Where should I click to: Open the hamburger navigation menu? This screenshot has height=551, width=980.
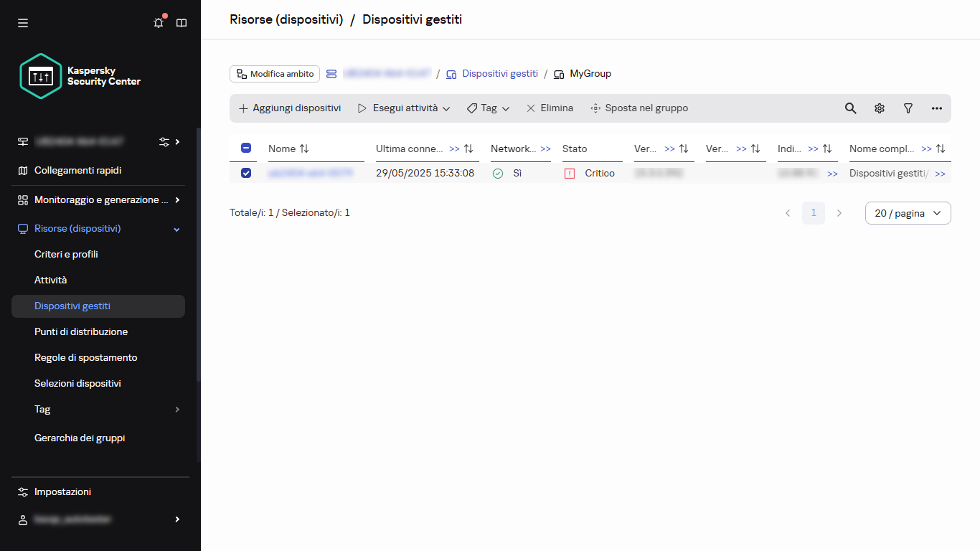tap(23, 22)
